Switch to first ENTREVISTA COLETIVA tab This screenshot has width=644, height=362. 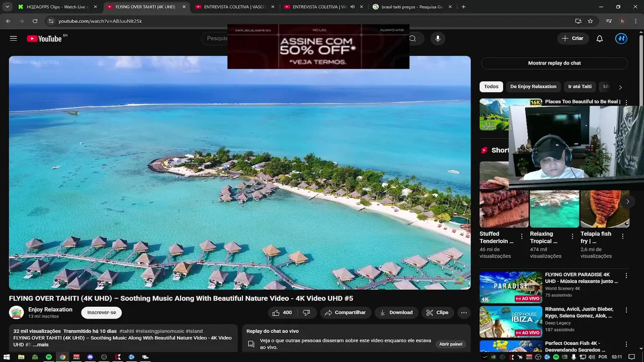[x=235, y=7]
